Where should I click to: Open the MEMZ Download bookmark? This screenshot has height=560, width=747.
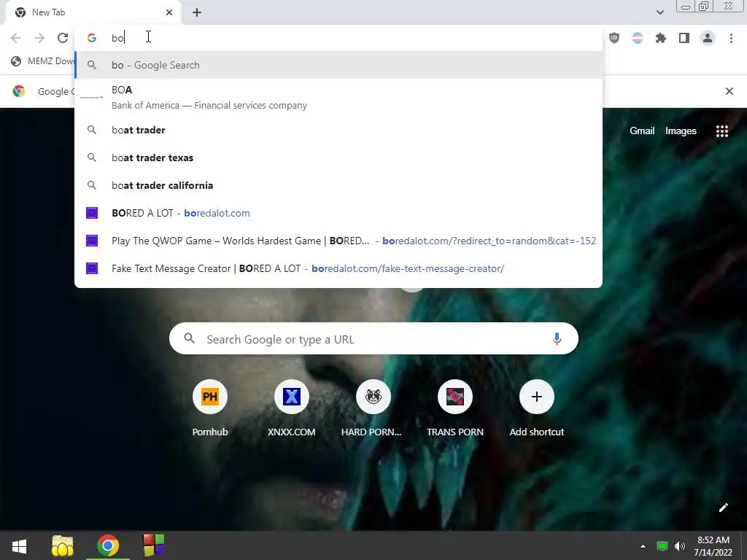[x=43, y=61]
